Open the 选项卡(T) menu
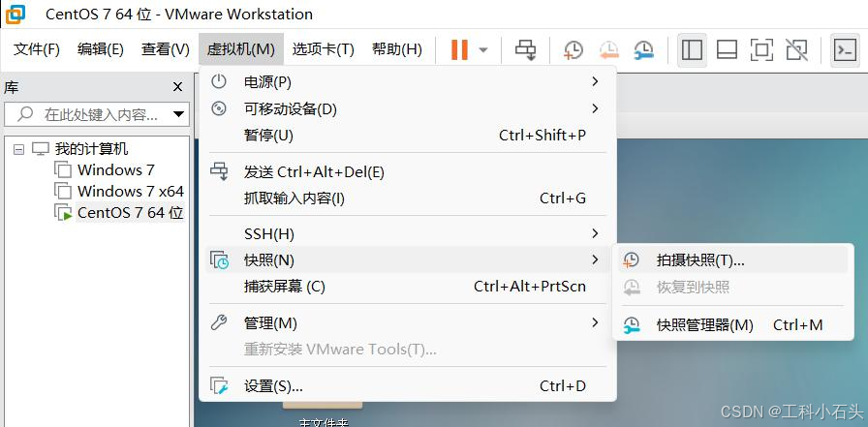This screenshot has width=868, height=427. pyautogui.click(x=323, y=49)
